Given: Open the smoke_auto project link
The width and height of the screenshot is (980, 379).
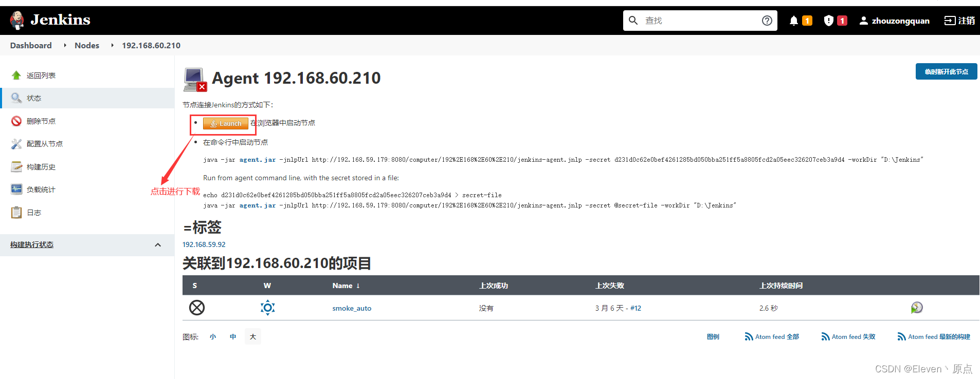Looking at the screenshot, I should tap(352, 308).
